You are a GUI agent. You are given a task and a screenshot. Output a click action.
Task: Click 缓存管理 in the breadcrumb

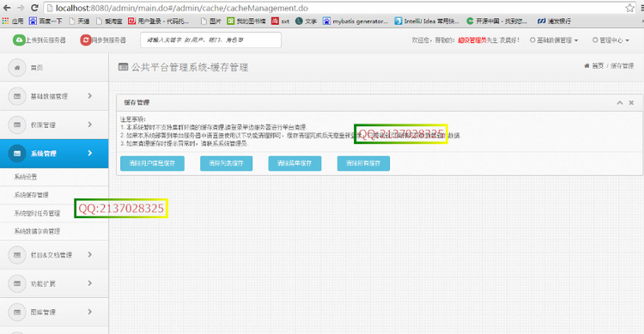click(622, 66)
